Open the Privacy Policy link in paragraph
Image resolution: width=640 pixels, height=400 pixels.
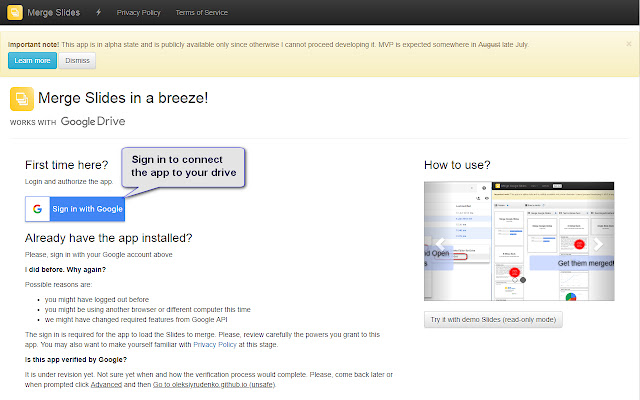coord(215,344)
